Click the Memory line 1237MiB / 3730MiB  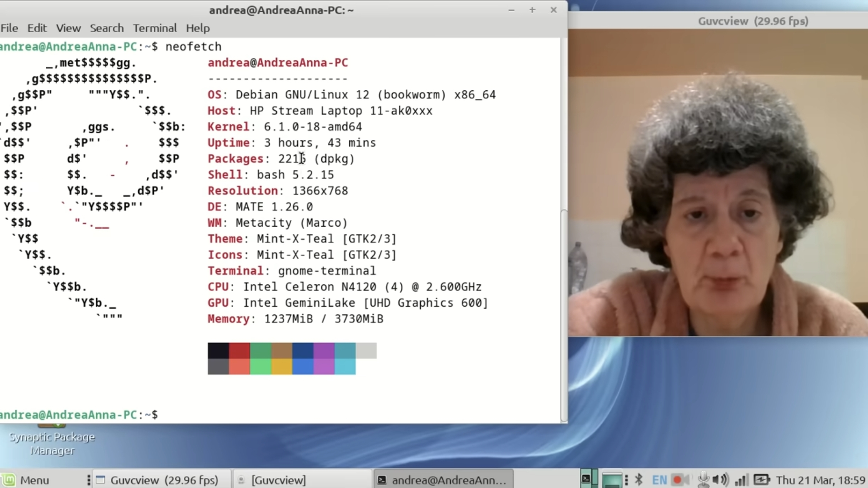(x=295, y=319)
